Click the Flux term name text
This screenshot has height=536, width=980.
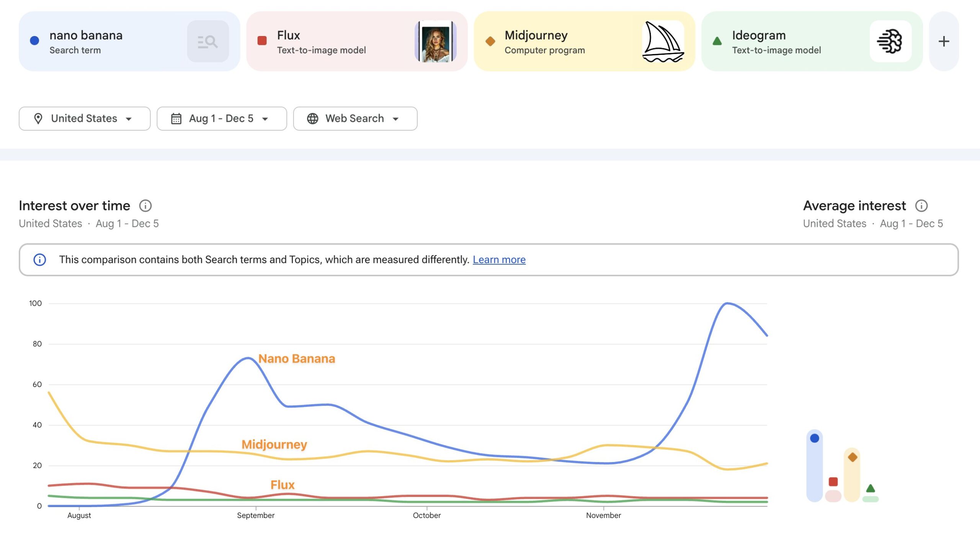point(288,35)
